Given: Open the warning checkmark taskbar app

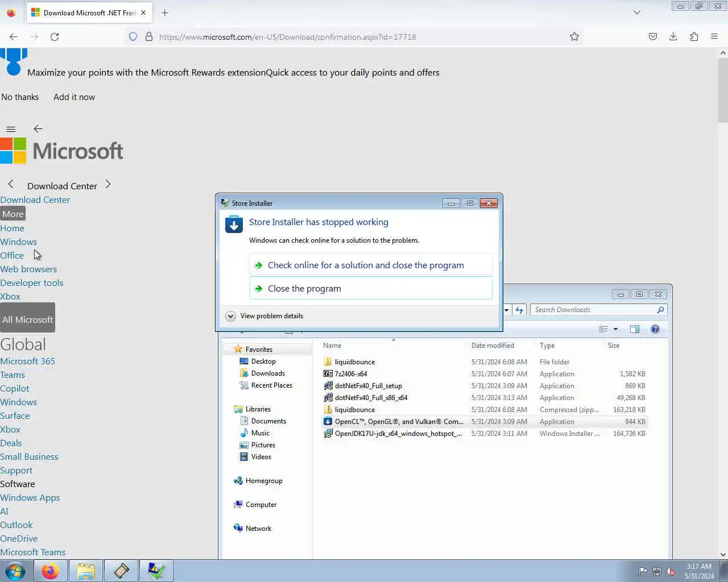Looking at the screenshot, I should pyautogui.click(x=156, y=571).
